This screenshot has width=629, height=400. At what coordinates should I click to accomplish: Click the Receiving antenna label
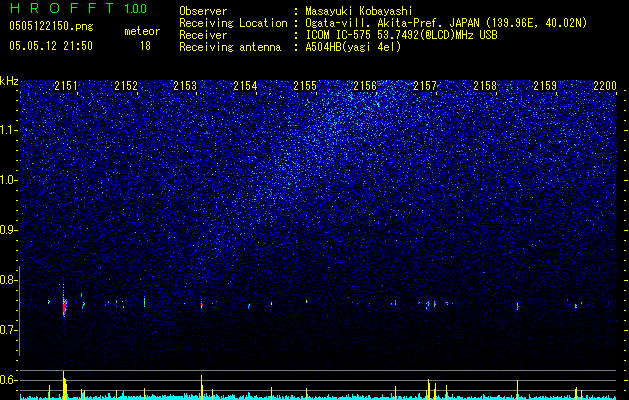(230, 47)
